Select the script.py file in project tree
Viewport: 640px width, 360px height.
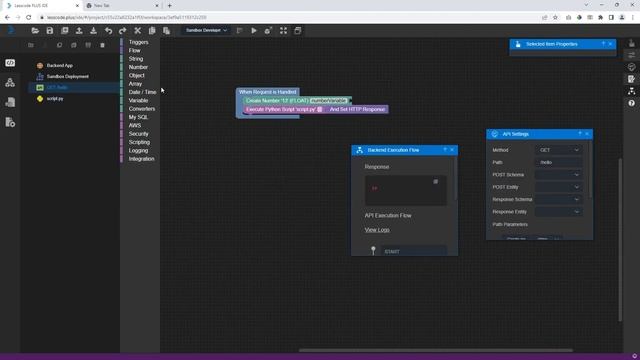click(55, 99)
